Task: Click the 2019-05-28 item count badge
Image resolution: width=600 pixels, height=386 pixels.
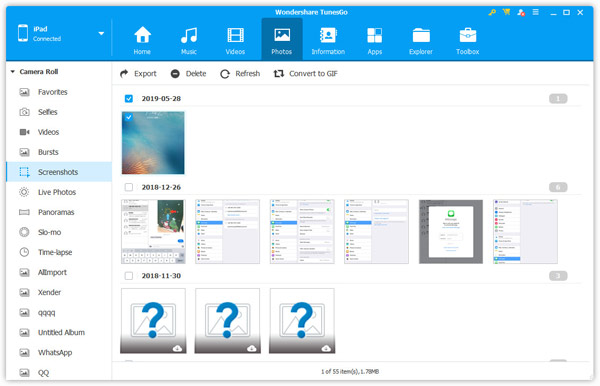Action: tap(558, 99)
